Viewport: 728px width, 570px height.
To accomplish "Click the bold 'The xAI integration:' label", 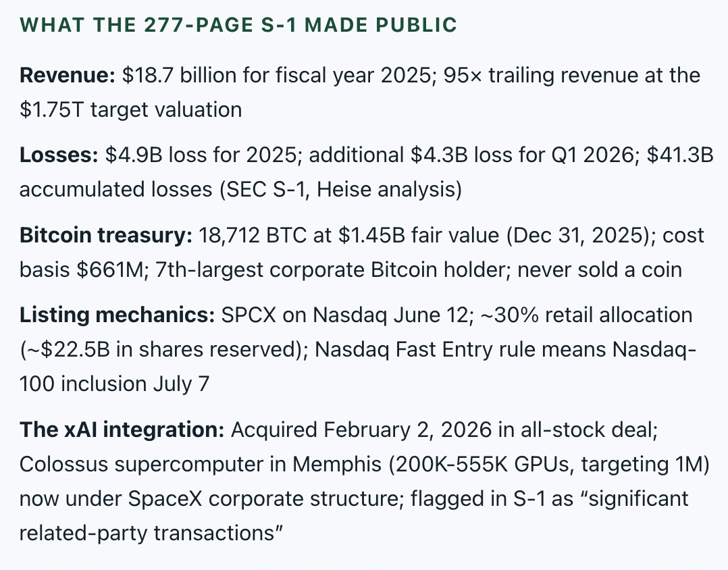I will [x=122, y=430].
